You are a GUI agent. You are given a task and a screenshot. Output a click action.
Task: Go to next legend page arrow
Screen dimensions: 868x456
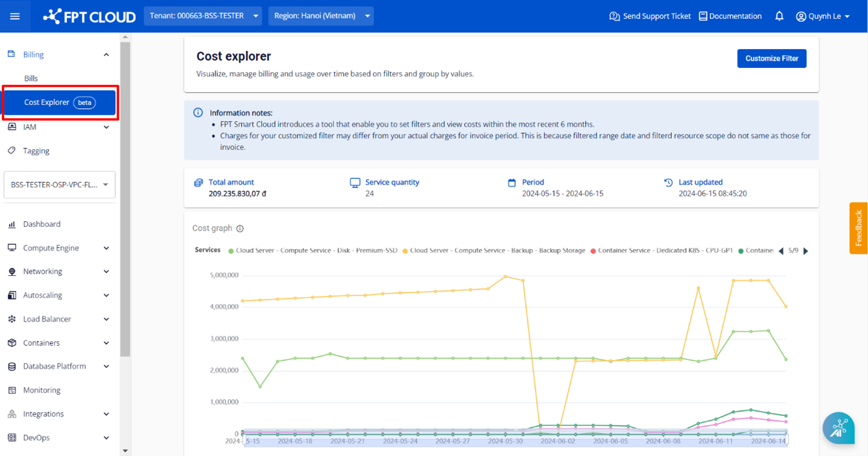[x=806, y=251]
